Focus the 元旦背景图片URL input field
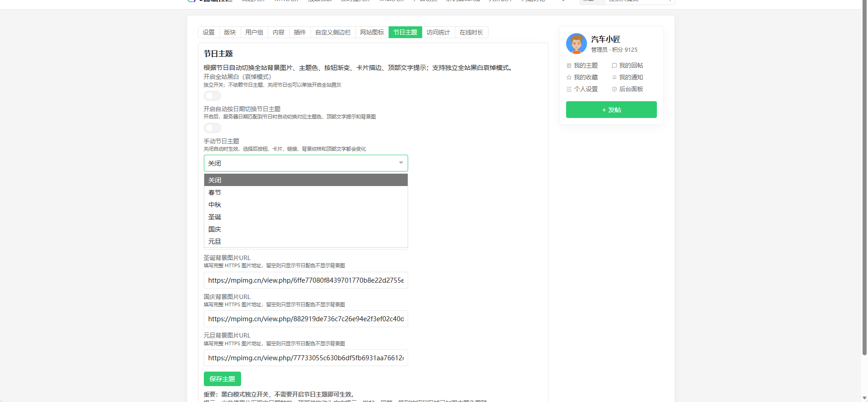Image resolution: width=868 pixels, height=402 pixels. tap(306, 358)
